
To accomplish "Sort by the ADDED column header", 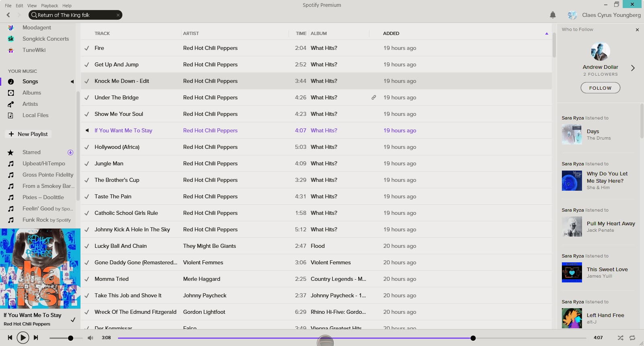I will point(391,33).
